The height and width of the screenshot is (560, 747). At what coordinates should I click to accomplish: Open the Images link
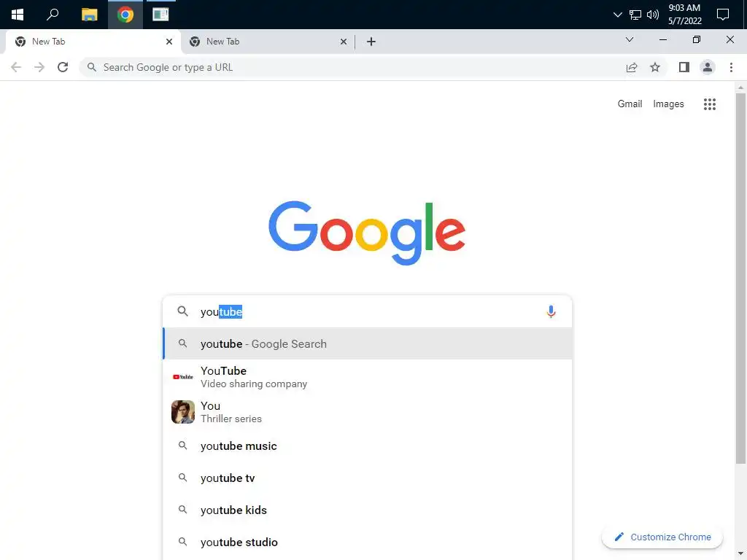click(668, 104)
